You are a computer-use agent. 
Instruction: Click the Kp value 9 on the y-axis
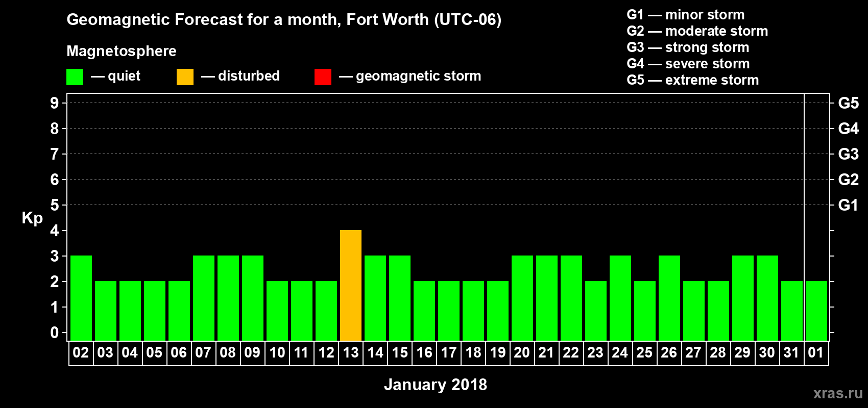(55, 103)
